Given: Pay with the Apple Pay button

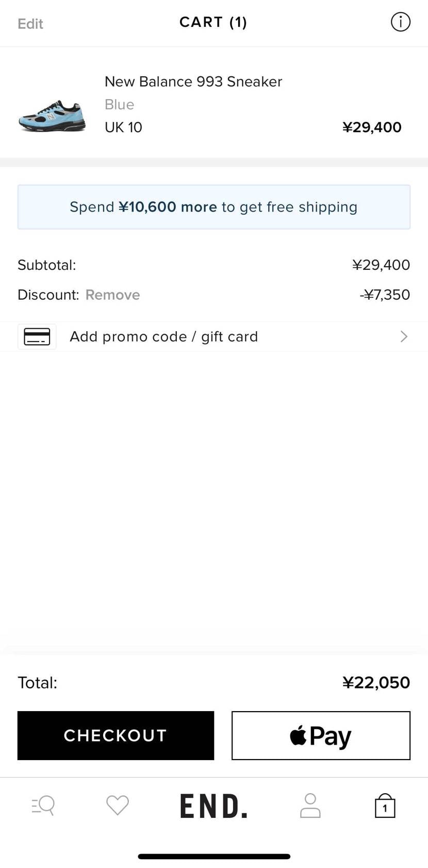Looking at the screenshot, I should tap(321, 735).
